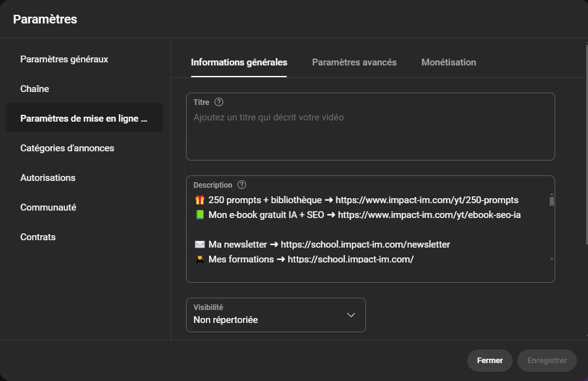Navigate to the Autorisations section
The height and width of the screenshot is (381, 588).
point(48,178)
